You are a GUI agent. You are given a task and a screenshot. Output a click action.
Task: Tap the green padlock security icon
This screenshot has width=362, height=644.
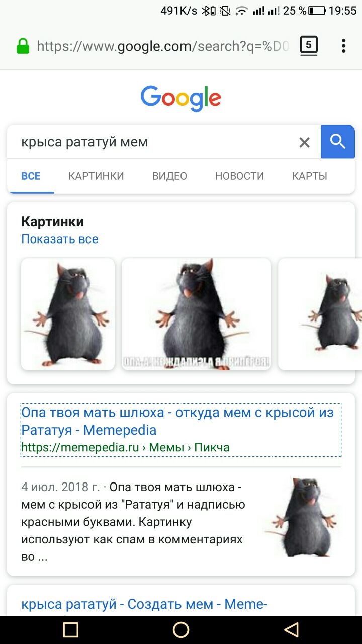23,46
